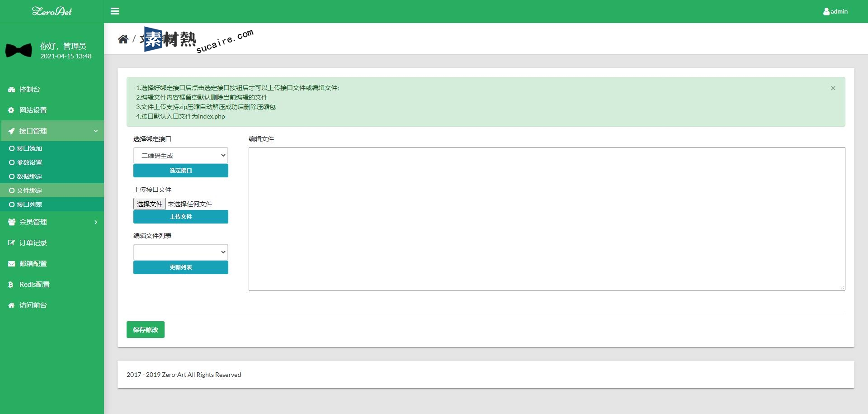Viewport: 868px width, 414px height.
Task: Click the ZeroArt logo
Action: click(x=52, y=11)
